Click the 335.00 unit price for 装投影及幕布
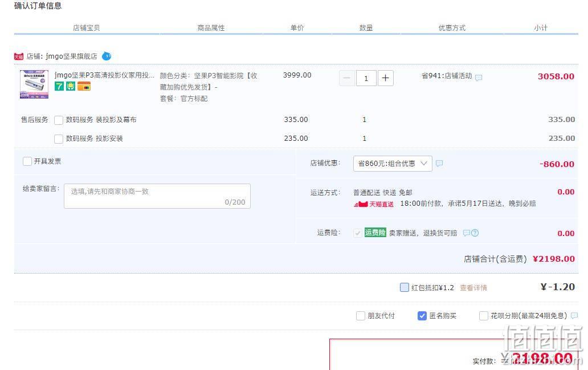The width and height of the screenshot is (588, 370). click(x=296, y=120)
